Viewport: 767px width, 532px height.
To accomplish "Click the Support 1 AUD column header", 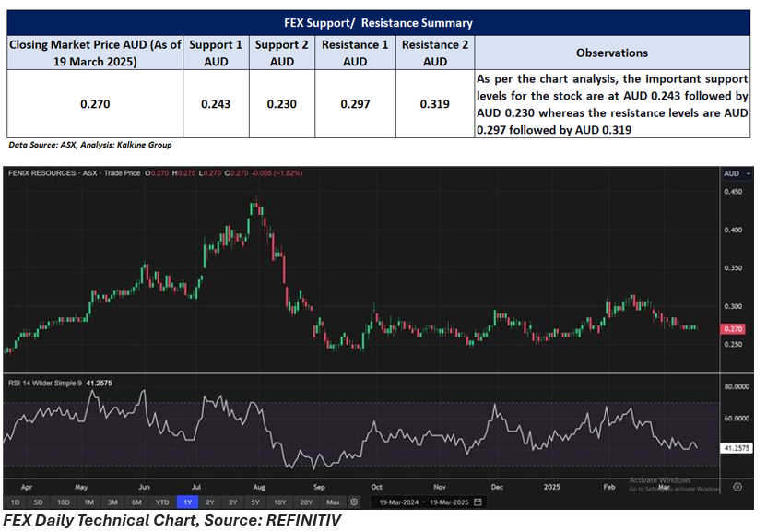I will tap(216, 53).
